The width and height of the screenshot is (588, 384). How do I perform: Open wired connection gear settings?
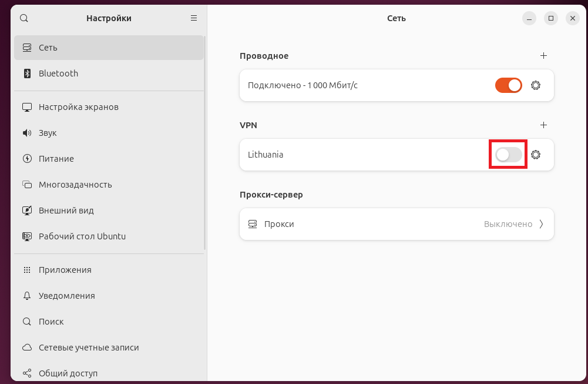(535, 85)
